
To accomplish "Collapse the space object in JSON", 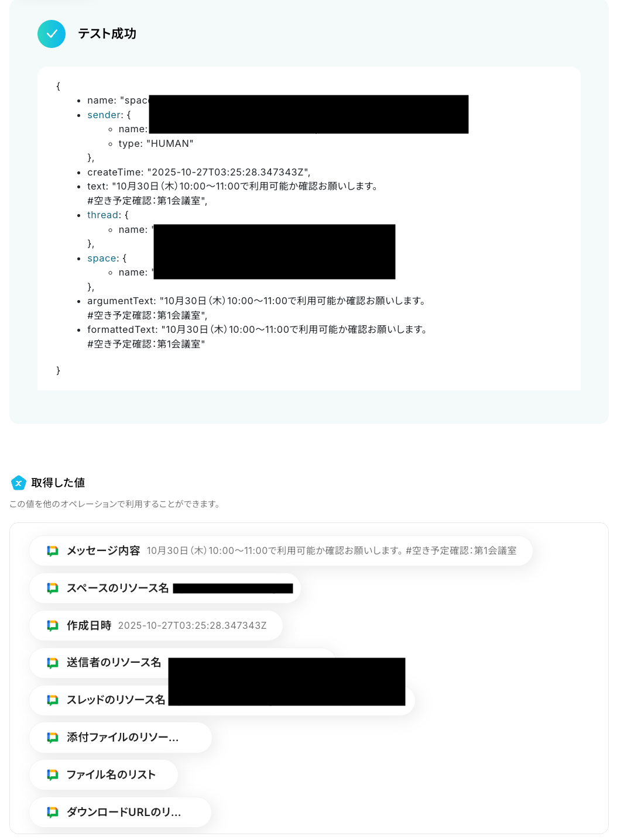I will pos(103,259).
